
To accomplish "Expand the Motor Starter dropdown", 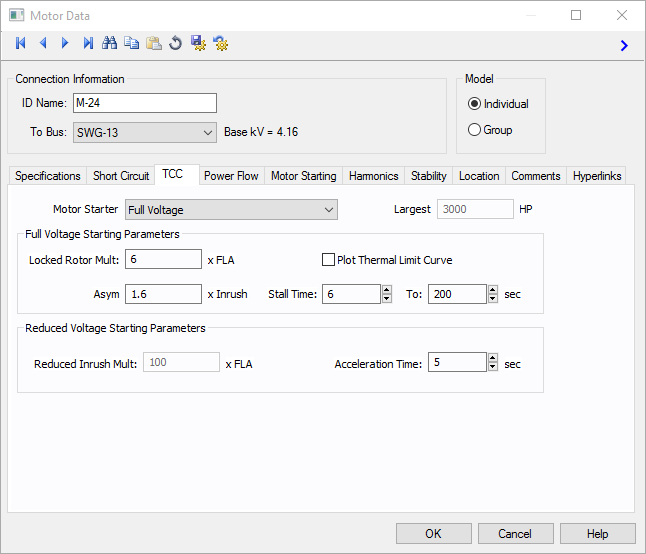I will pyautogui.click(x=329, y=210).
